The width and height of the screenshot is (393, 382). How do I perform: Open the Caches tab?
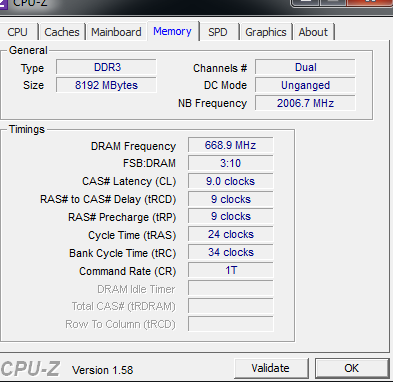pos(62,32)
